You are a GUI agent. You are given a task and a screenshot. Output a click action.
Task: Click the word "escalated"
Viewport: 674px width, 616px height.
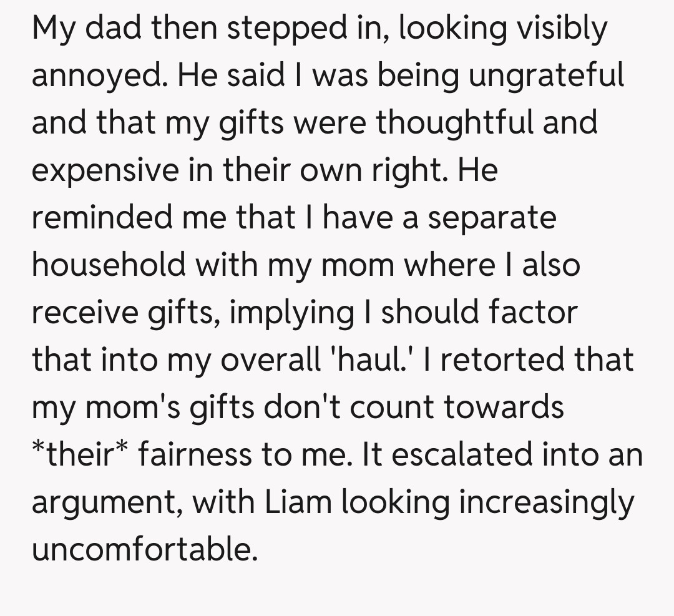click(462, 455)
